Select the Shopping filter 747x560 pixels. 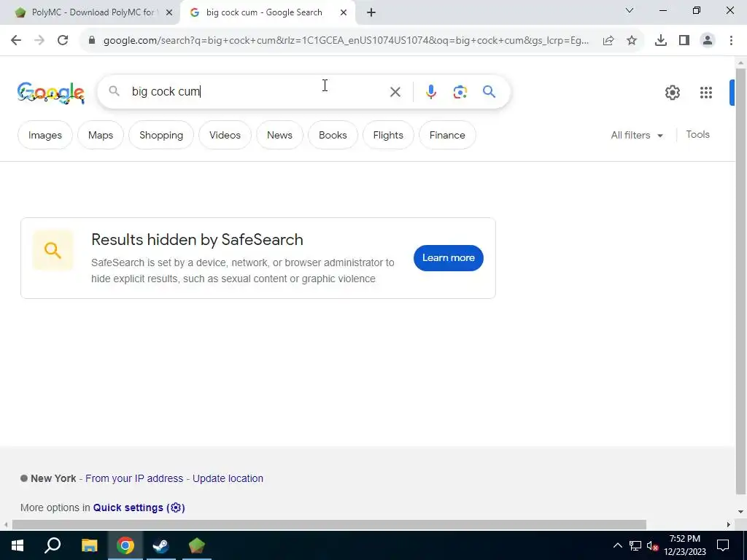161,135
